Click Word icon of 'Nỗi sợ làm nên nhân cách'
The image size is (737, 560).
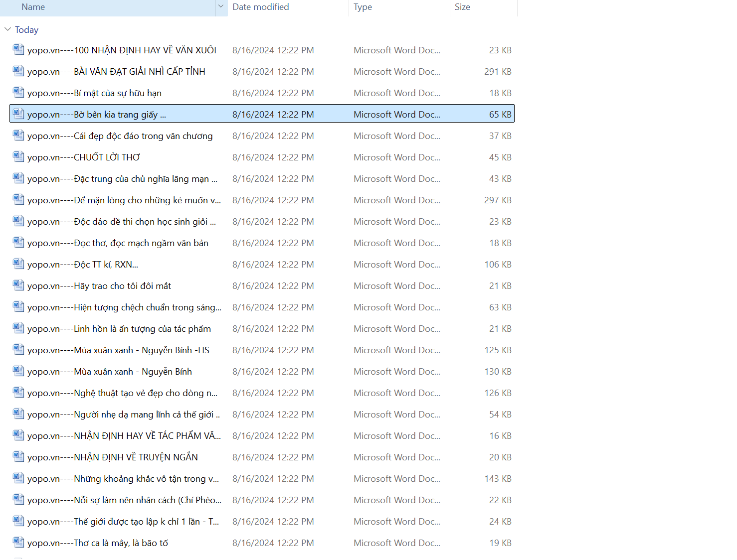(18, 499)
